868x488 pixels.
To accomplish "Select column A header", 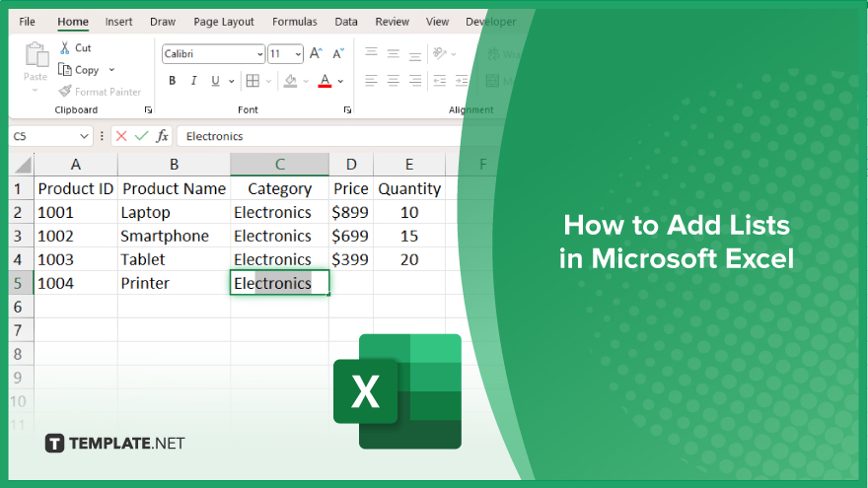I will click(x=76, y=165).
